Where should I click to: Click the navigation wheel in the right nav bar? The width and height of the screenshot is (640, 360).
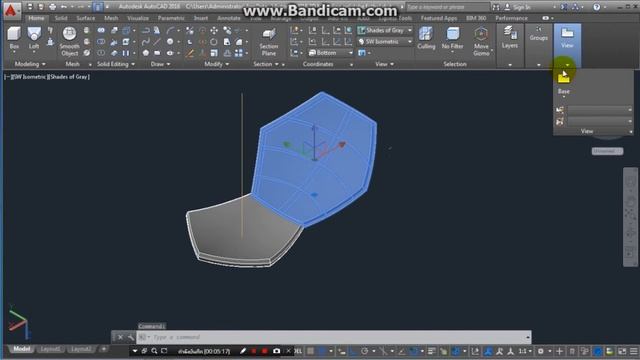(630, 181)
